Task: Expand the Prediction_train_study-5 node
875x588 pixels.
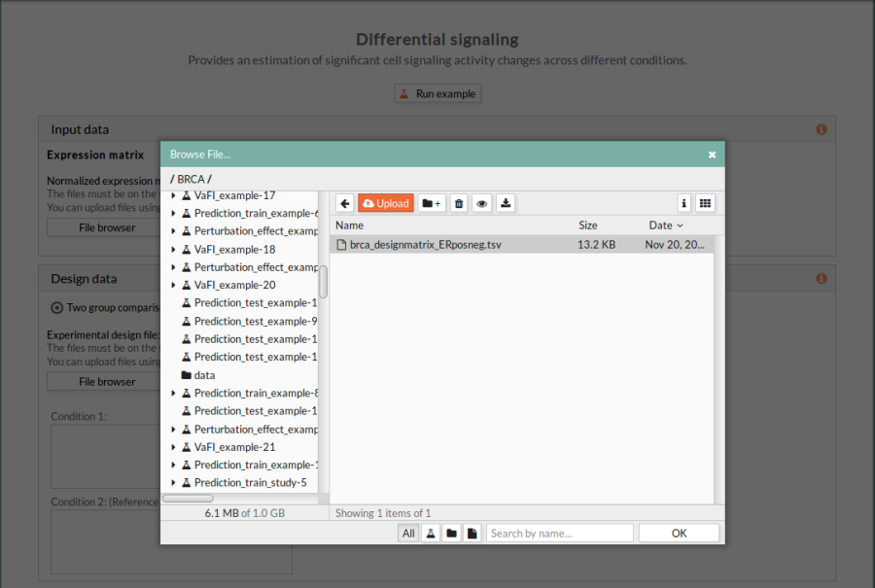Action: point(173,483)
